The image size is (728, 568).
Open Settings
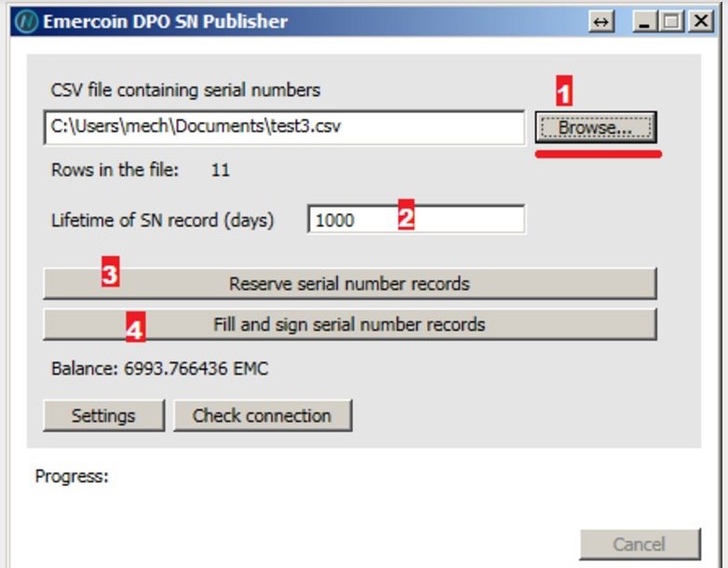click(103, 415)
